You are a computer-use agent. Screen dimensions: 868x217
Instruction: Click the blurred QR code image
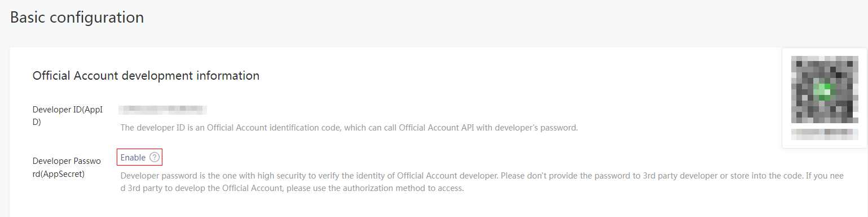click(824, 90)
